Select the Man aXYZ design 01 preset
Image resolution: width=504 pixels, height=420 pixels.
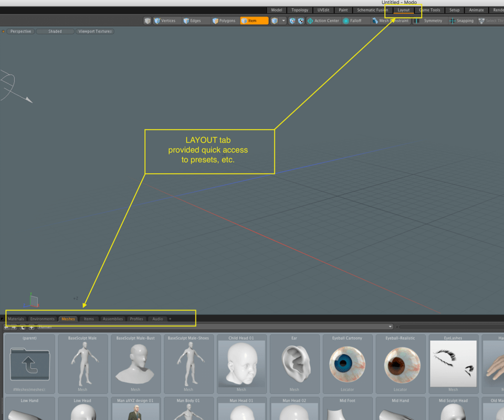135,408
